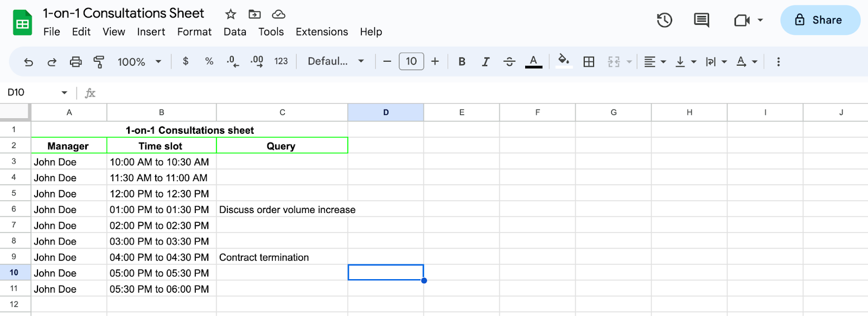Toggle strikethrough formatting

509,62
